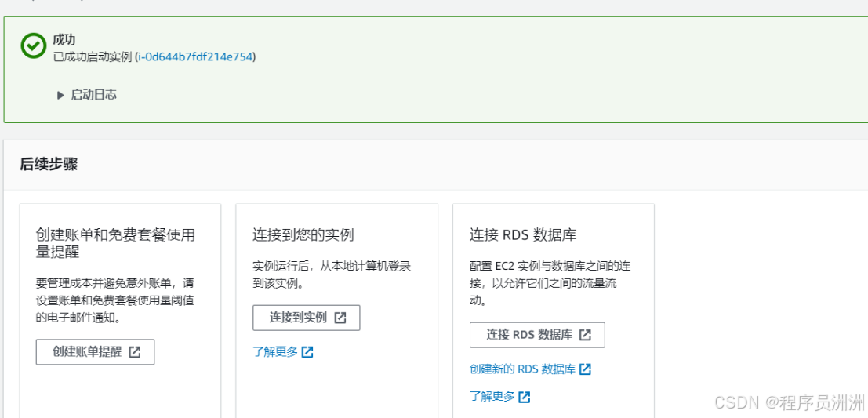This screenshot has height=418, width=868.
Task: Click external-link icon beside 创建新的 RDS 数据库
Action: tap(585, 369)
